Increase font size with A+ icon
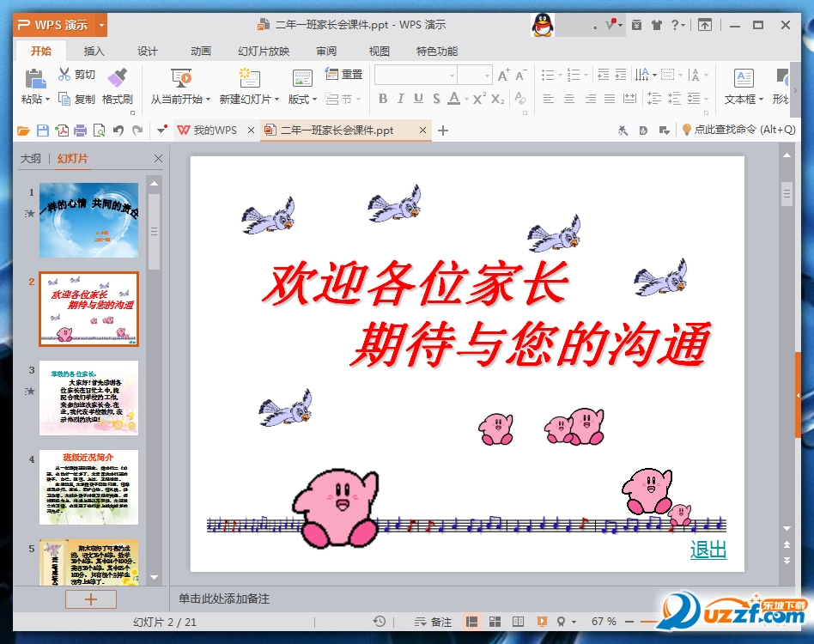This screenshot has width=814, height=644. pos(503,76)
